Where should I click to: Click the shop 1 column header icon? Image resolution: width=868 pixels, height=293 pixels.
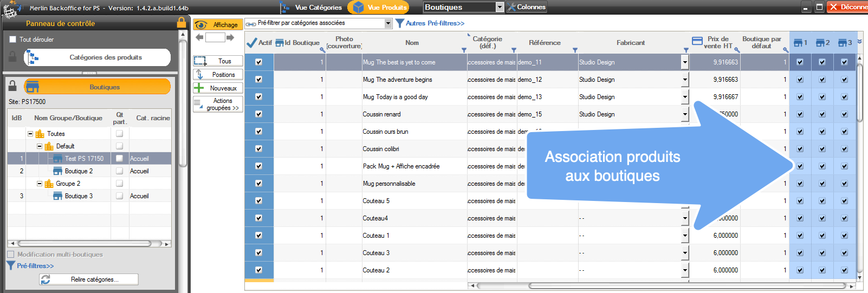click(798, 43)
